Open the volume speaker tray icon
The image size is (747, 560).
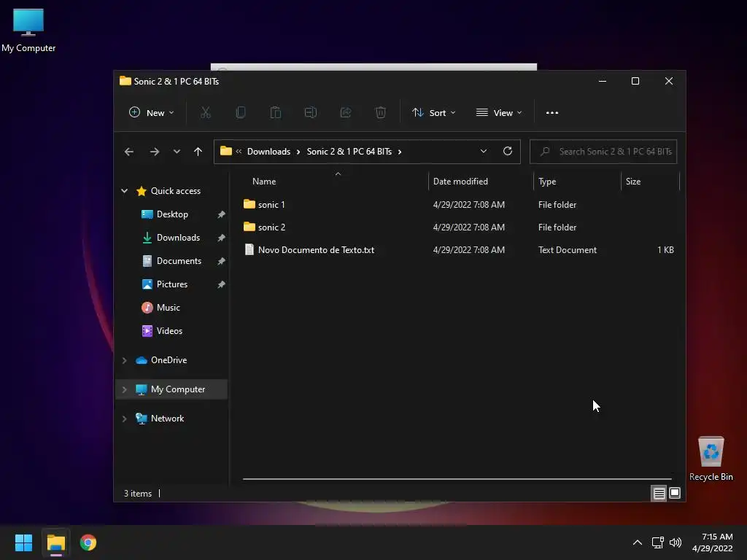676,542
